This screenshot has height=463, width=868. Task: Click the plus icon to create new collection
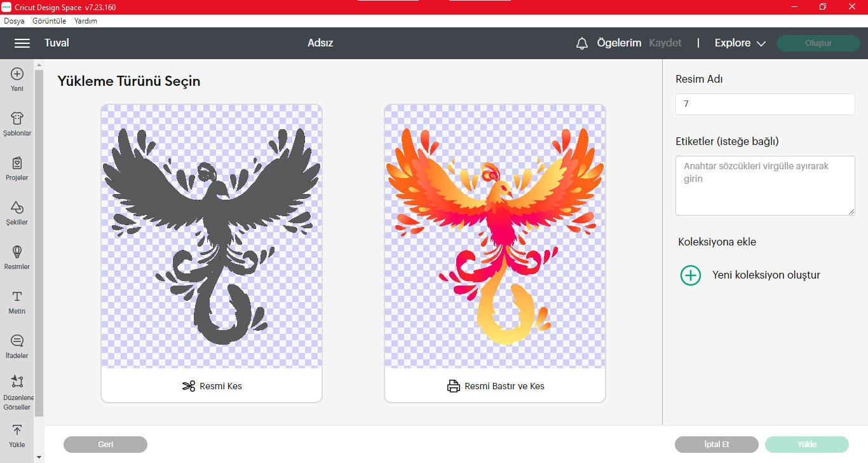[x=690, y=275]
